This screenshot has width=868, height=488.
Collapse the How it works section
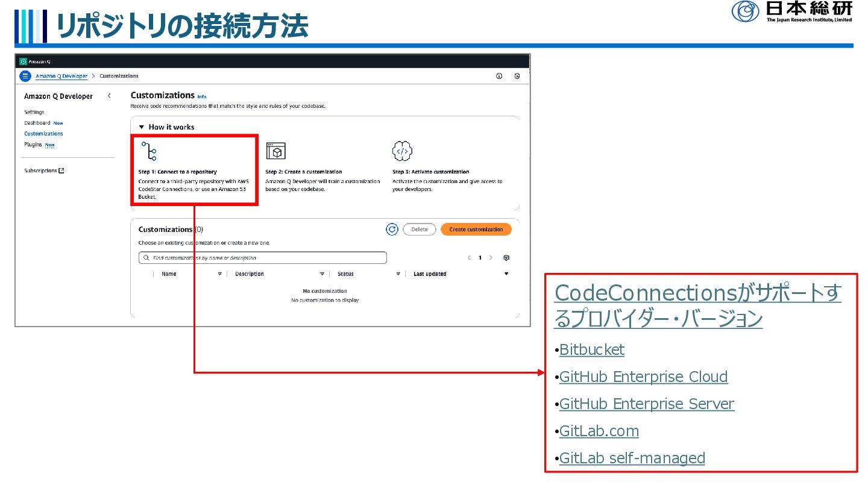click(x=142, y=127)
